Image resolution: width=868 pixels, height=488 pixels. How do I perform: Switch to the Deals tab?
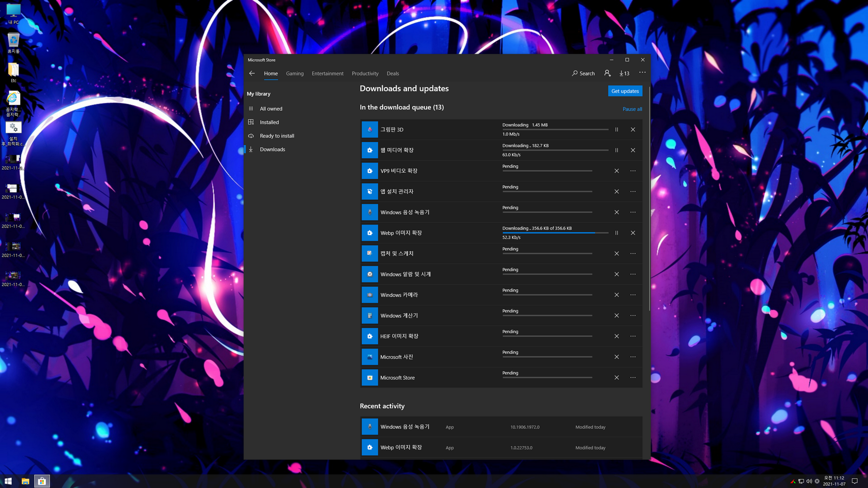point(393,74)
